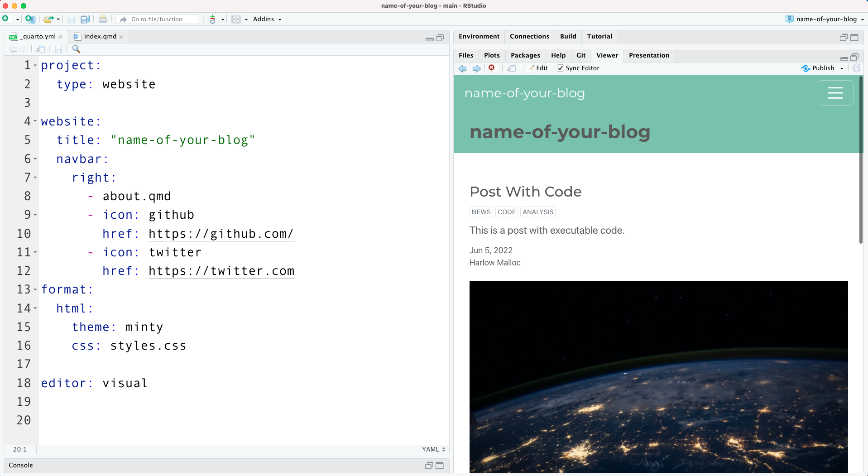
Task: Click the workspace panes layout icon
Action: pyautogui.click(x=236, y=19)
